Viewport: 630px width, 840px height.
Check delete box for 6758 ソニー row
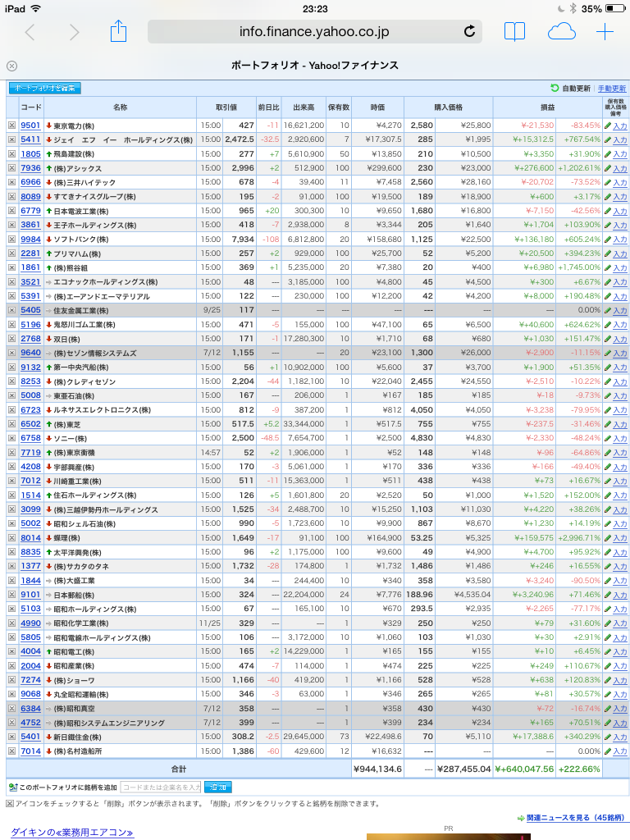pyautogui.click(x=11, y=438)
